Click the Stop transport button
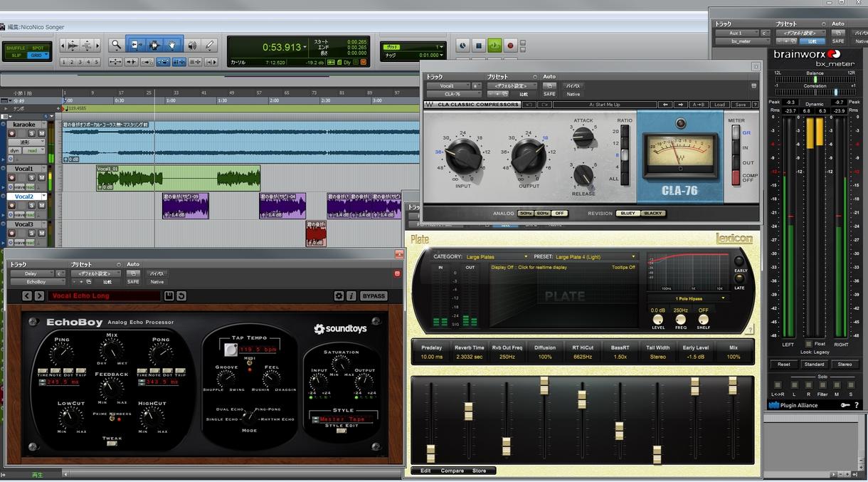Image resolution: width=868 pixels, height=482 pixels. point(479,46)
